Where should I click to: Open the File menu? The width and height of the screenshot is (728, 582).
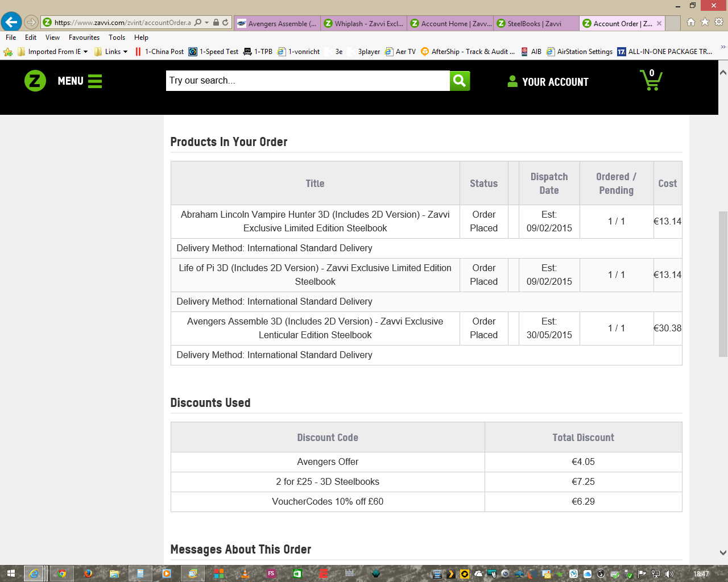[11, 38]
